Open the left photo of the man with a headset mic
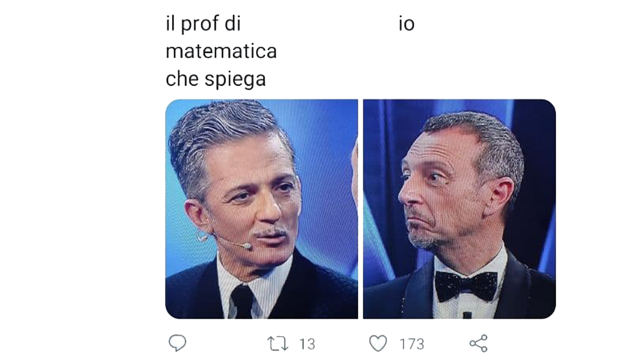The image size is (644, 362). coord(262,209)
